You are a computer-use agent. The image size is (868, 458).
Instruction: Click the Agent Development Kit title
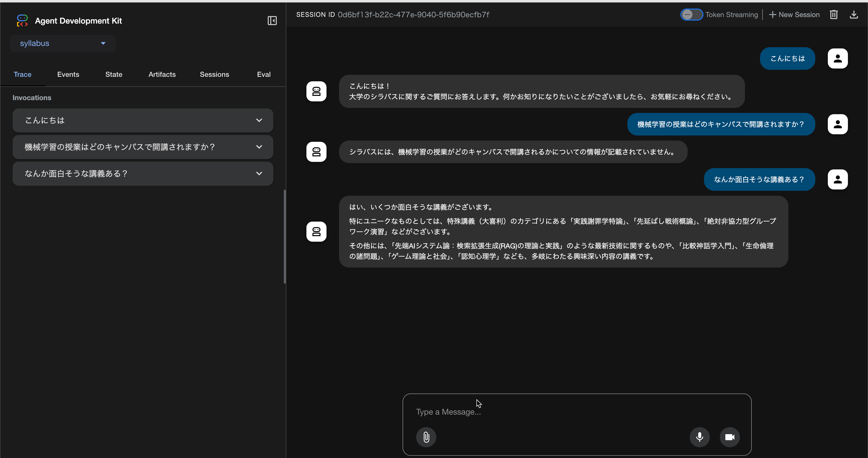[78, 21]
